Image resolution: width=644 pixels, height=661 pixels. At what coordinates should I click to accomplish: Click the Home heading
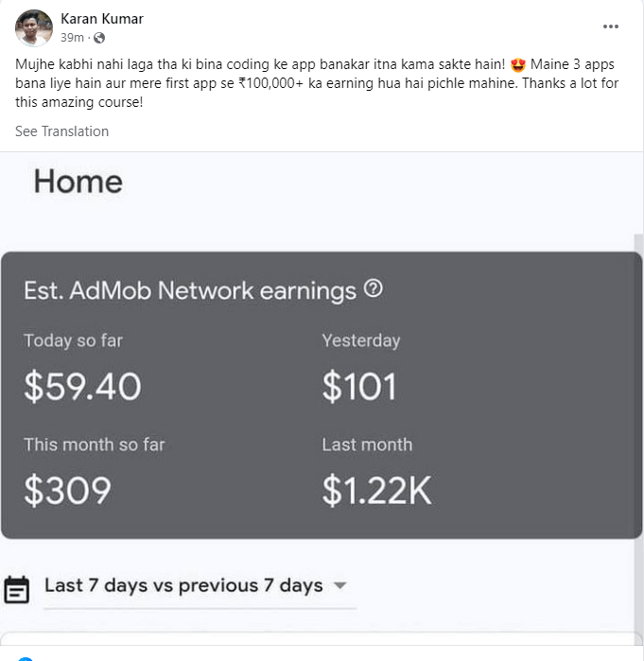[78, 182]
